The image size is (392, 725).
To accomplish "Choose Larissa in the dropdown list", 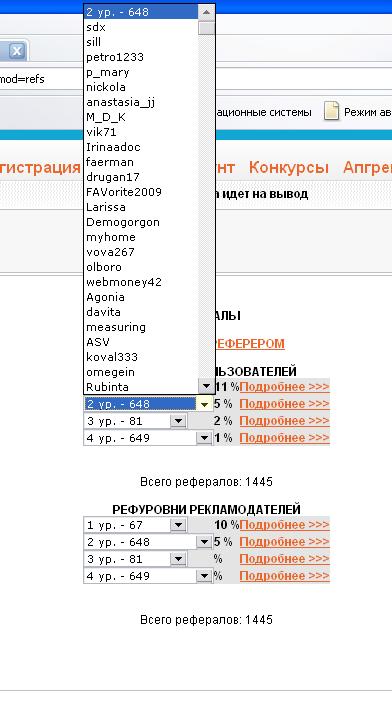I will pos(141,207).
